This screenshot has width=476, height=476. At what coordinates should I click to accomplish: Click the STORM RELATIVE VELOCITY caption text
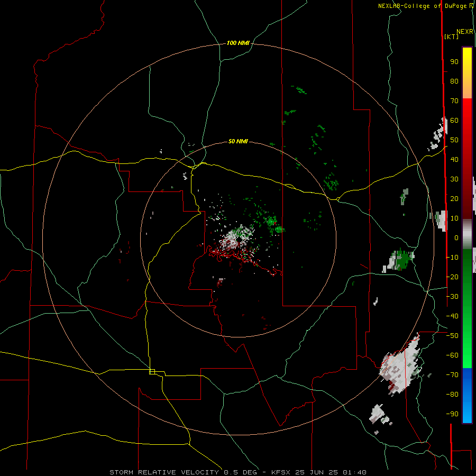coord(164,472)
